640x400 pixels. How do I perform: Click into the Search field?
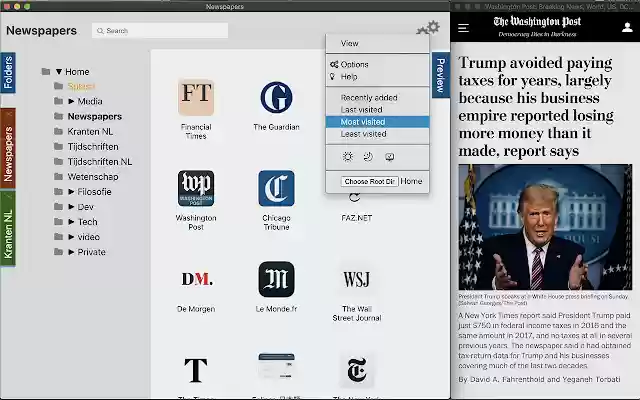tap(160, 31)
